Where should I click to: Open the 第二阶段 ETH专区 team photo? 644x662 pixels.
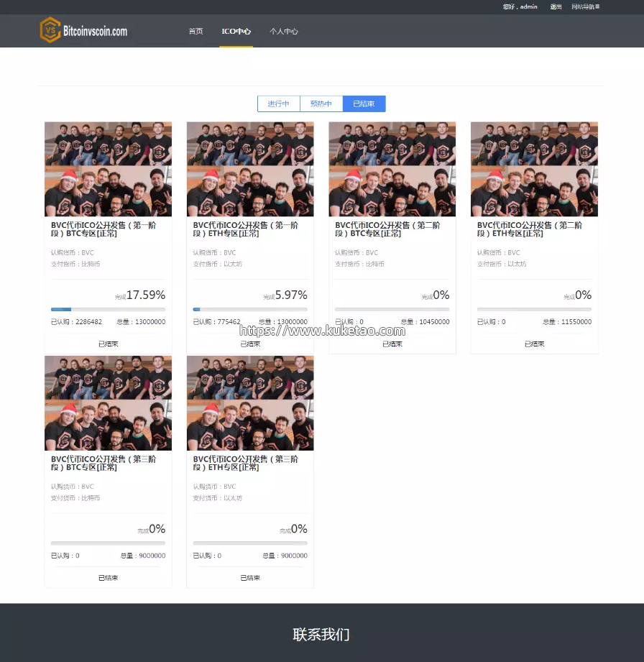point(534,170)
